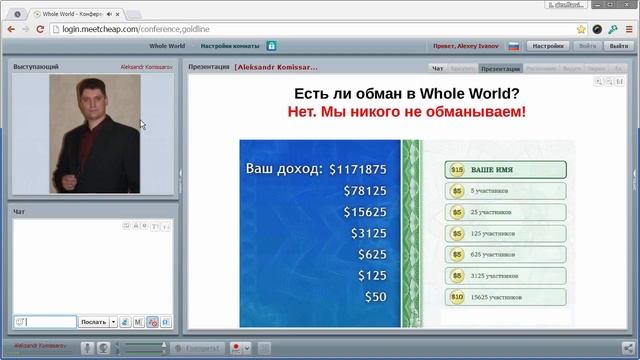This screenshot has width=640, height=360.
Task: Click the red record button
Action: click(x=236, y=348)
